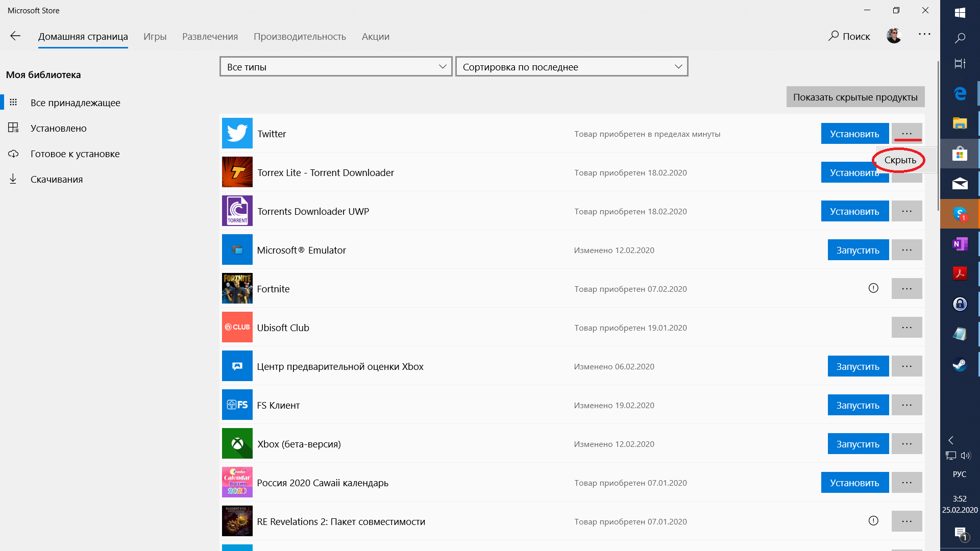This screenshot has height=551, width=980.
Task: Open more options for Twitter
Action: click(x=906, y=134)
